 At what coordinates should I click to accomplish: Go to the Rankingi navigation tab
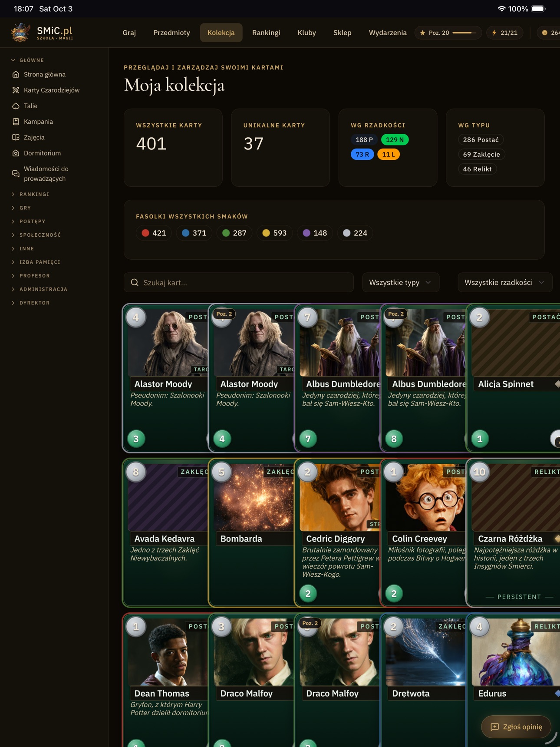[x=266, y=33]
